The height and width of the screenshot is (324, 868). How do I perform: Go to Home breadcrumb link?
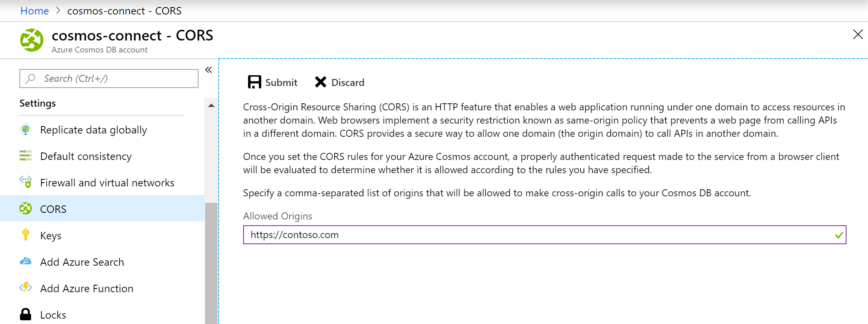click(x=35, y=11)
